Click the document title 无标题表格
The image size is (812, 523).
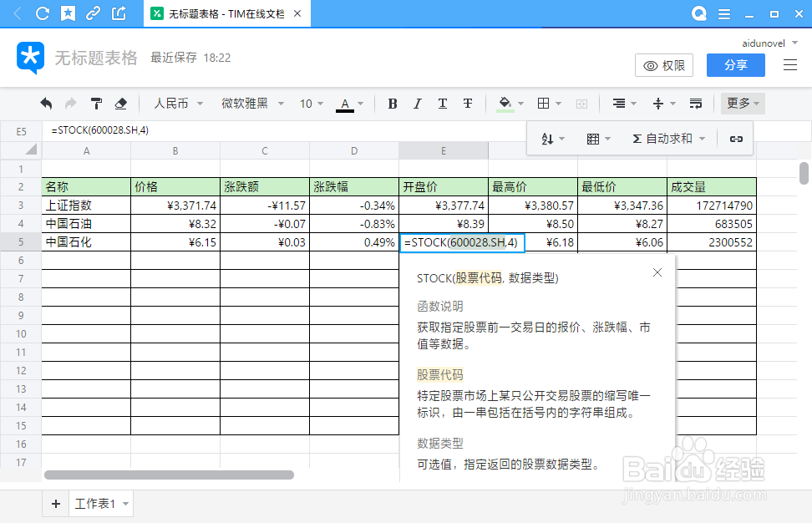pyautogui.click(x=96, y=58)
